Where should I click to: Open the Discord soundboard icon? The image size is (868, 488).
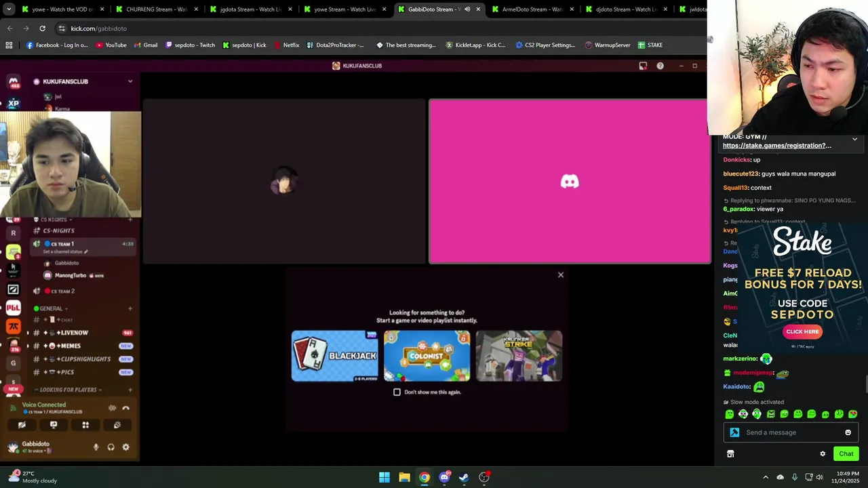pyautogui.click(x=117, y=425)
